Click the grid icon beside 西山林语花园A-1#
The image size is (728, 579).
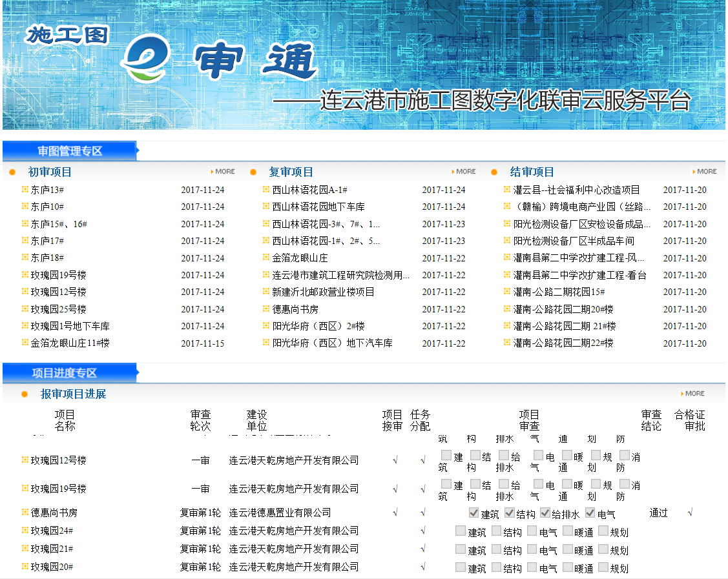[x=266, y=190]
